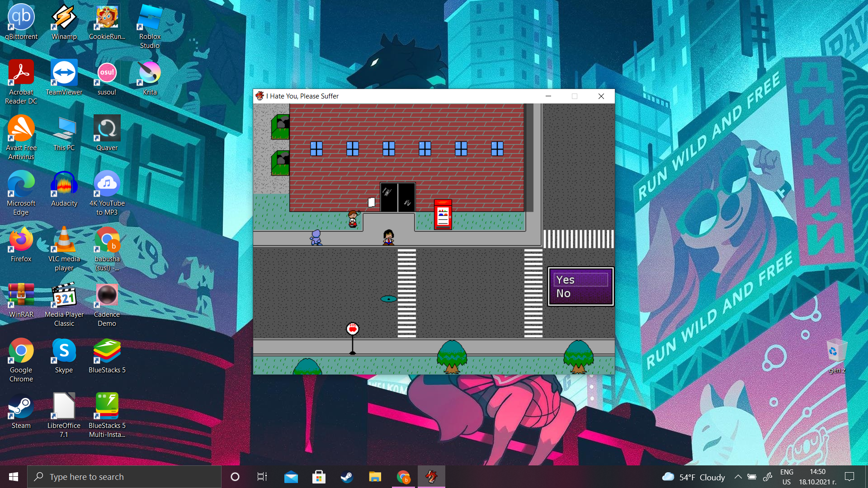Viewport: 868px width, 488px height.
Task: Open Winamp desktop icon
Action: tap(64, 22)
